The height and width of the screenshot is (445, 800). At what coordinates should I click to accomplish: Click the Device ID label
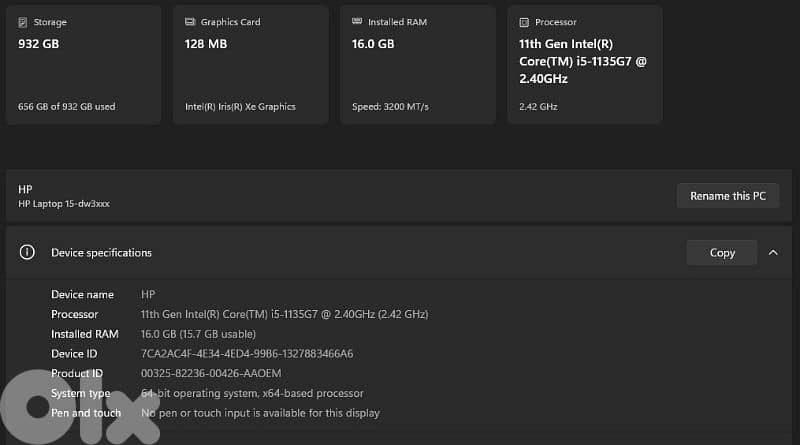pyautogui.click(x=74, y=354)
